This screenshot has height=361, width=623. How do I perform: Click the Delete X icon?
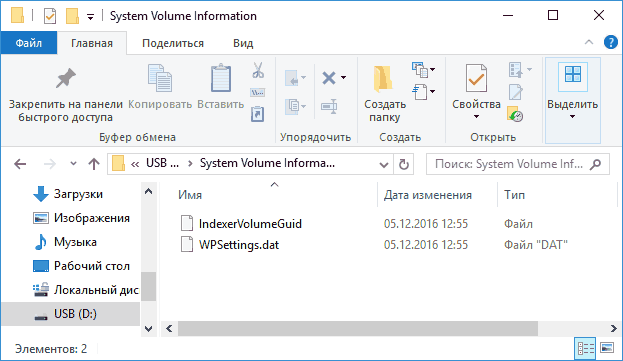[x=329, y=78]
